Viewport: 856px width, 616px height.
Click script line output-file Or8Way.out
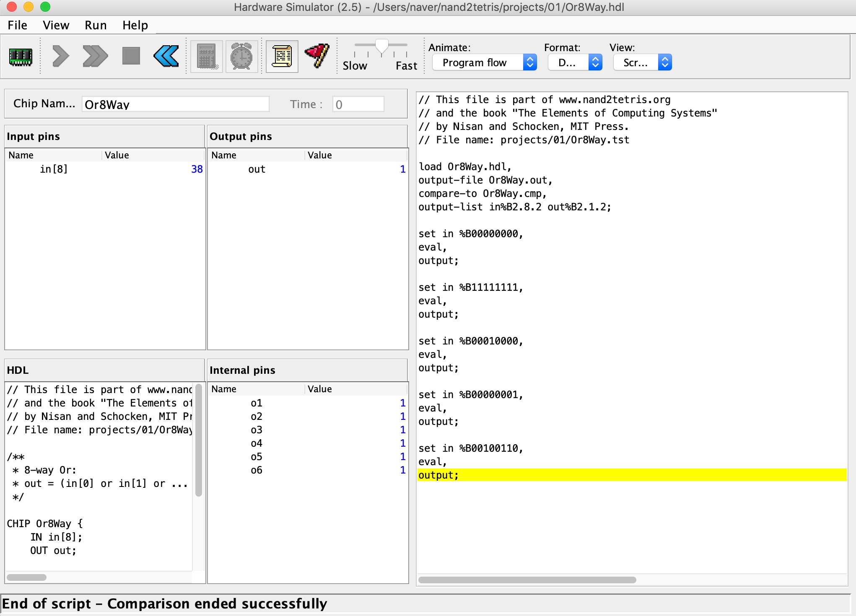[x=485, y=180]
